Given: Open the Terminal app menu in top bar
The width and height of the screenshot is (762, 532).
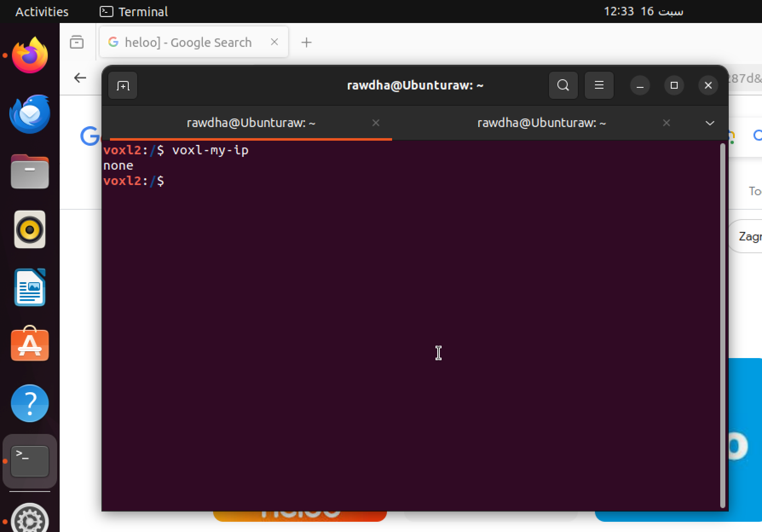Looking at the screenshot, I should (134, 12).
